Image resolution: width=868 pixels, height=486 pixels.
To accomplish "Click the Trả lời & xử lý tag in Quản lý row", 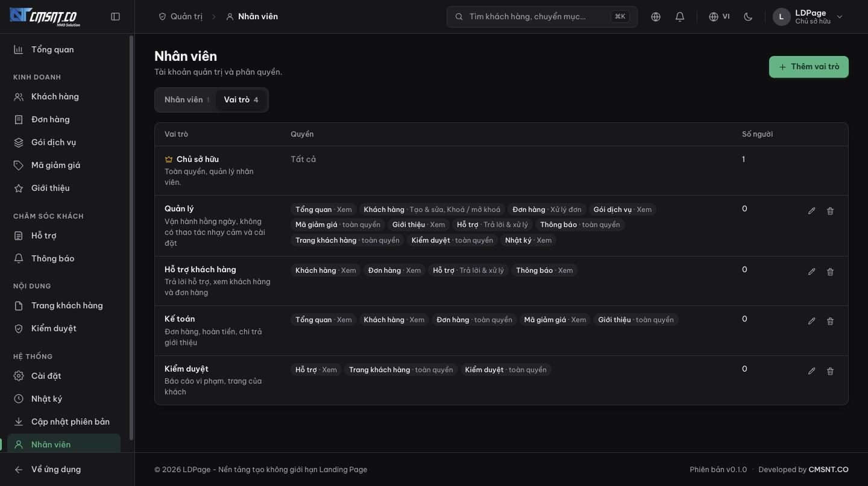I will point(492,225).
